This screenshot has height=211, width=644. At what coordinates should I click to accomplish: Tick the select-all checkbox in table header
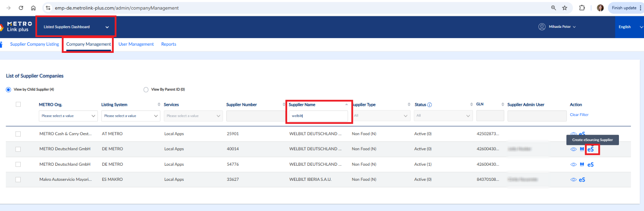(x=18, y=105)
